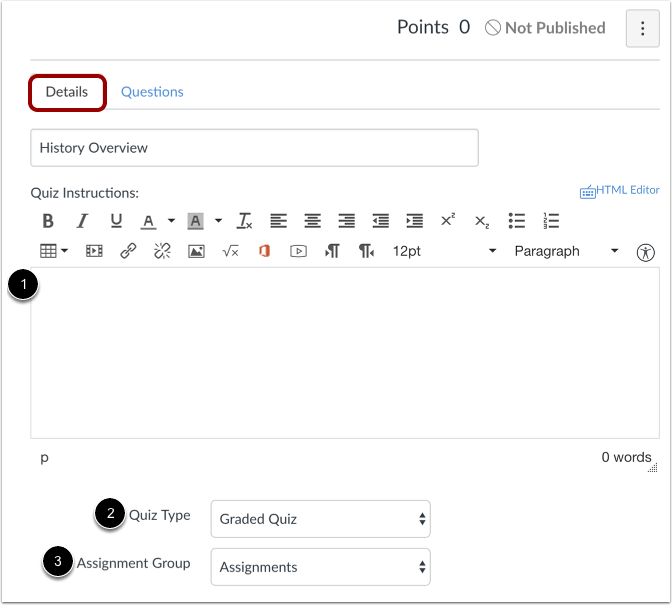
Task: Click the History Overview title field
Action: click(255, 148)
